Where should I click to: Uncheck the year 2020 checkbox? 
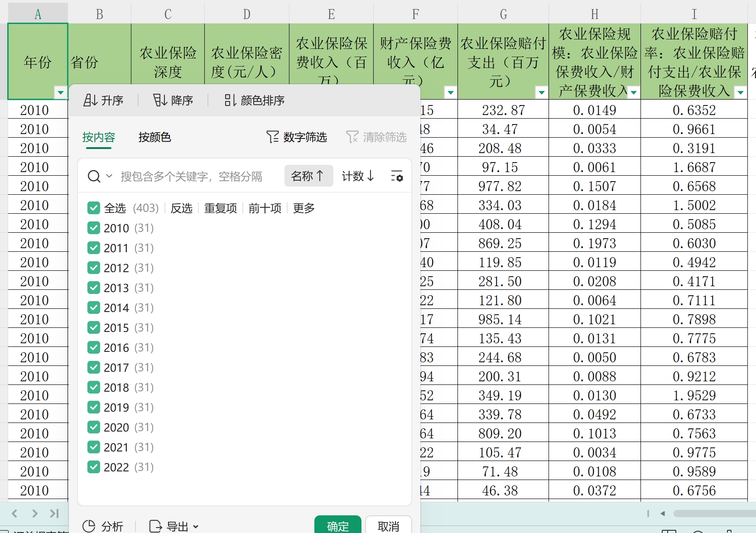94,427
